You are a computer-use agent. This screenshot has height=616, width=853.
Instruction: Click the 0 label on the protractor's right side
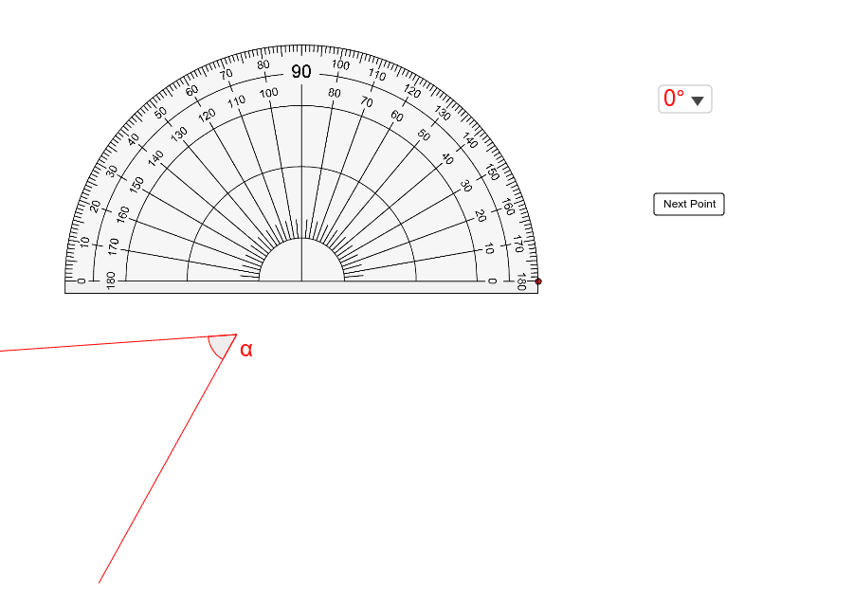[492, 281]
